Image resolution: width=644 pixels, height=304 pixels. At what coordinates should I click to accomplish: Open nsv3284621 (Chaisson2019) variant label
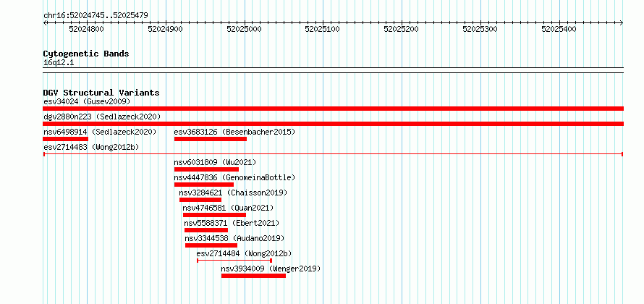click(233, 193)
